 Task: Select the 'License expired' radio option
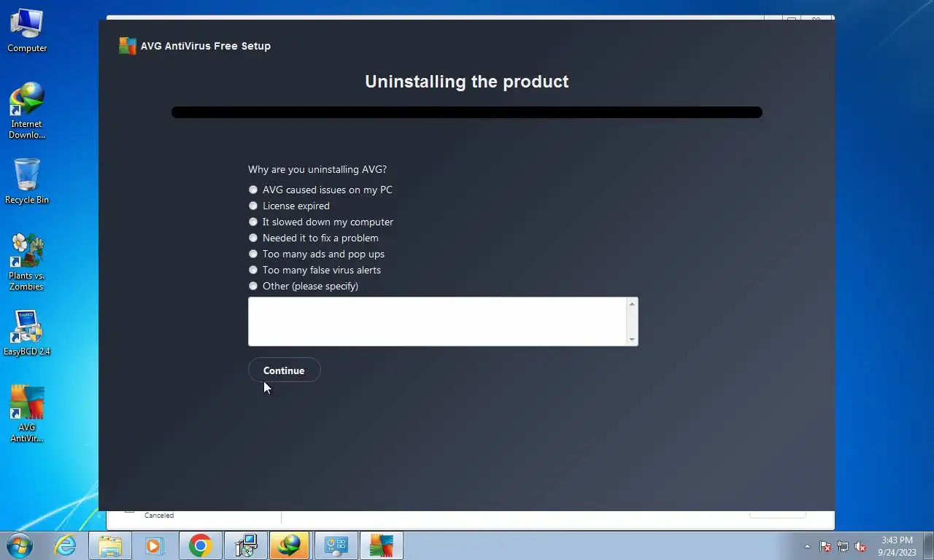253,206
